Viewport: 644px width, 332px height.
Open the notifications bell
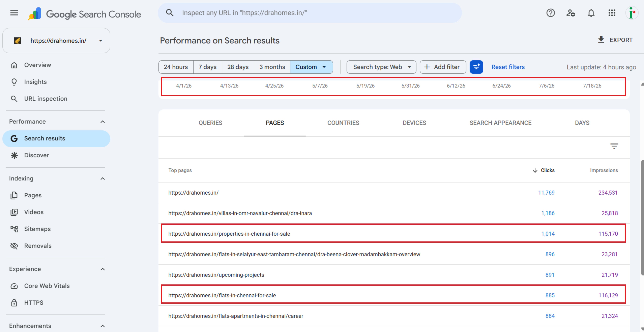click(591, 13)
